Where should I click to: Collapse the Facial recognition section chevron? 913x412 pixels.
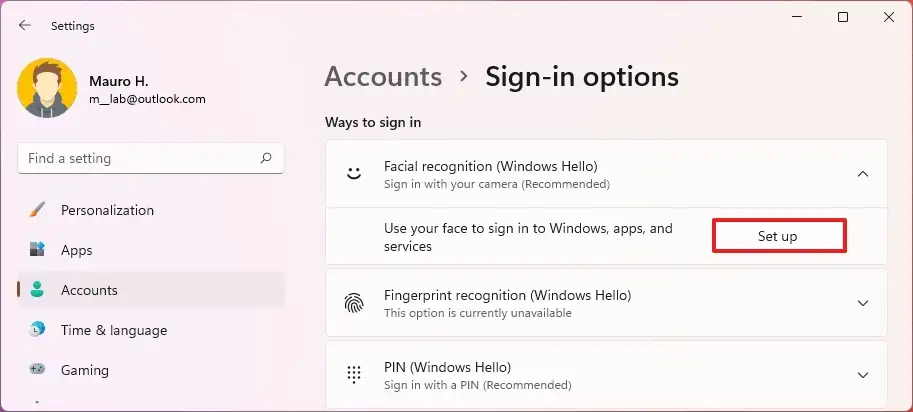click(x=863, y=173)
